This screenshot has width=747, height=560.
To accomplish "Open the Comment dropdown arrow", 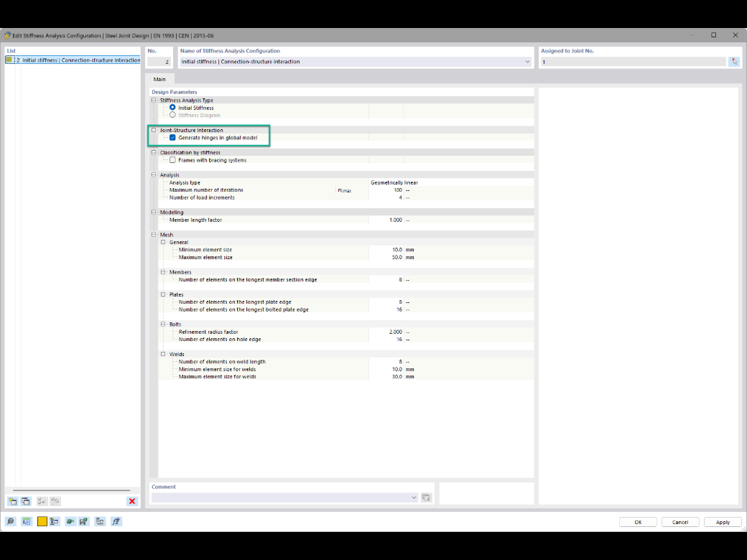I will 414,497.
